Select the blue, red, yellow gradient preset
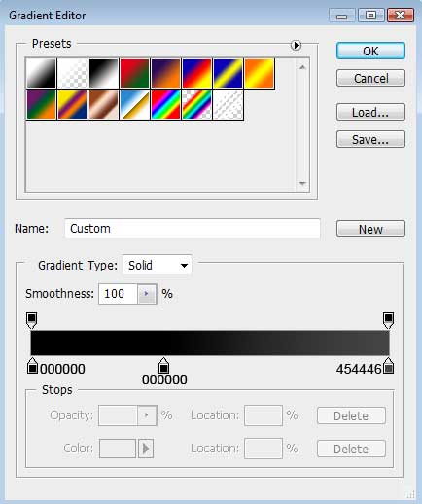 (196, 73)
